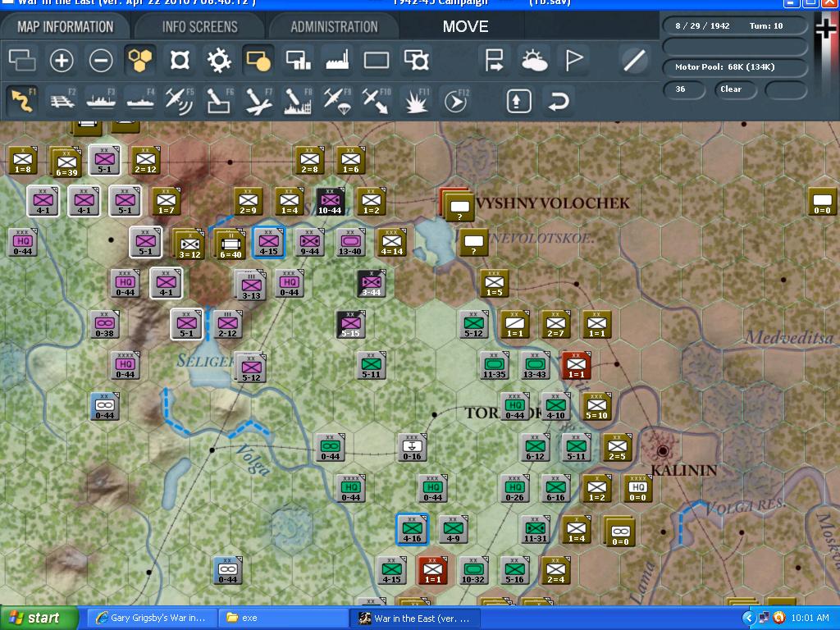Select the 6=39 stacked Soviet counter

pyautogui.click(x=66, y=162)
